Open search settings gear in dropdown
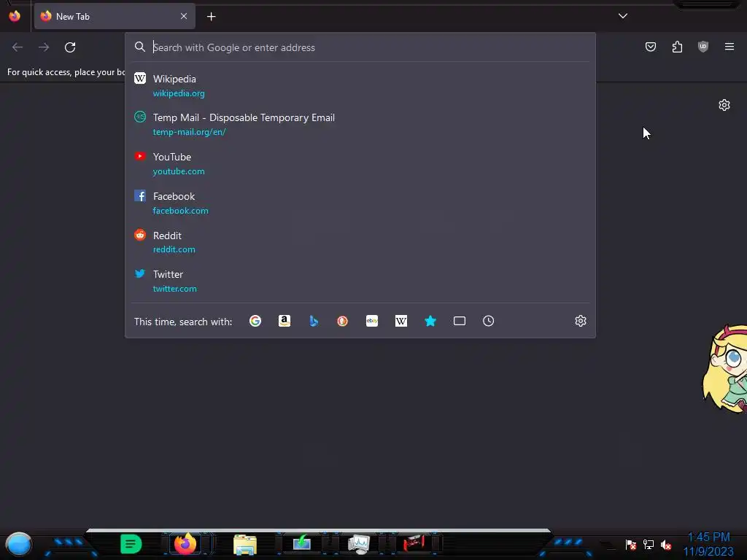Viewport: 747px width, 560px height. click(580, 321)
